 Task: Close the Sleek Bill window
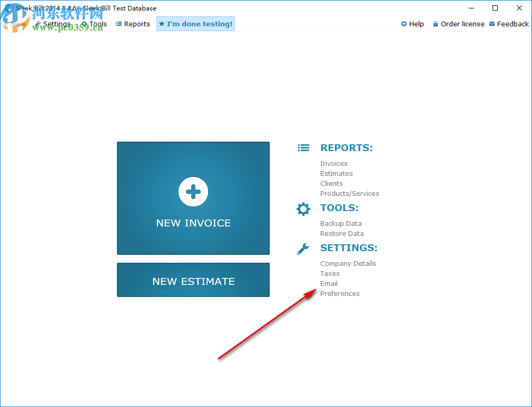point(519,8)
